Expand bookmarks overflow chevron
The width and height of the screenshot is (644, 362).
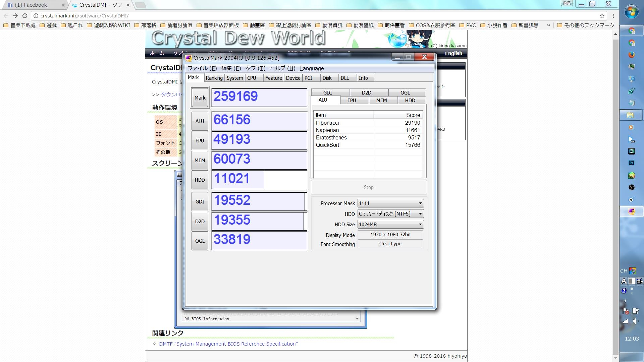[x=549, y=25]
